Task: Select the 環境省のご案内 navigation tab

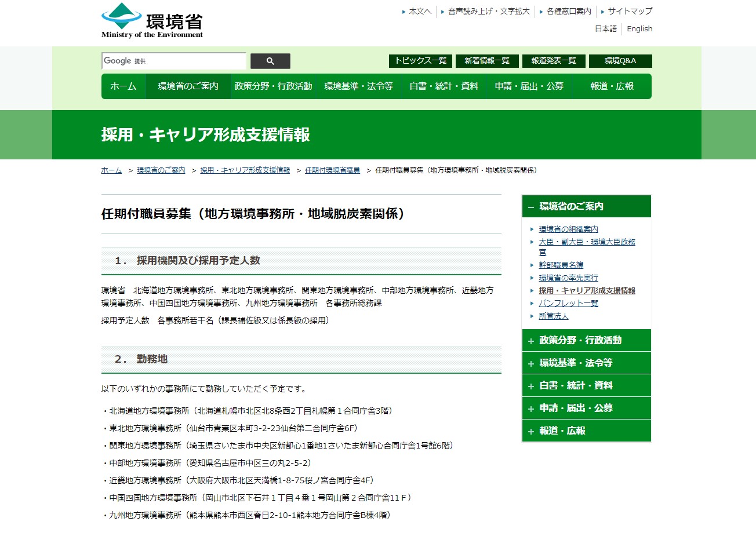Action: 188,86
